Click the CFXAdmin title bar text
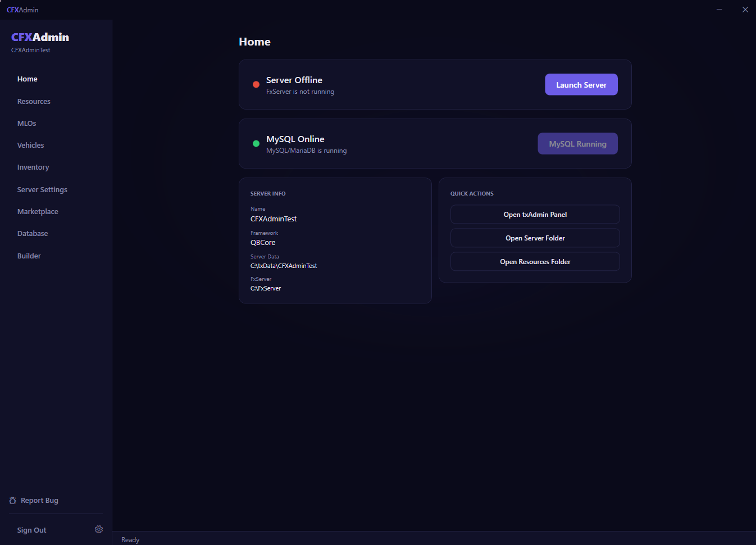Image resolution: width=756 pixels, height=545 pixels. (x=22, y=10)
